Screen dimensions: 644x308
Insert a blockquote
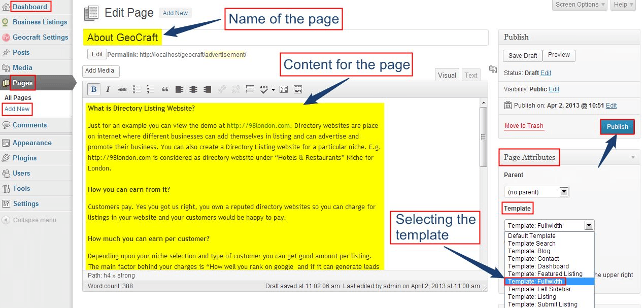tap(164, 89)
